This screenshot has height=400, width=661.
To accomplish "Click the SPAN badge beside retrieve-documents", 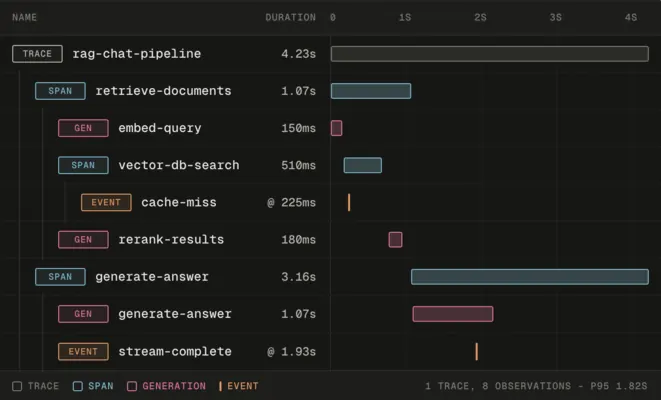I will click(60, 91).
